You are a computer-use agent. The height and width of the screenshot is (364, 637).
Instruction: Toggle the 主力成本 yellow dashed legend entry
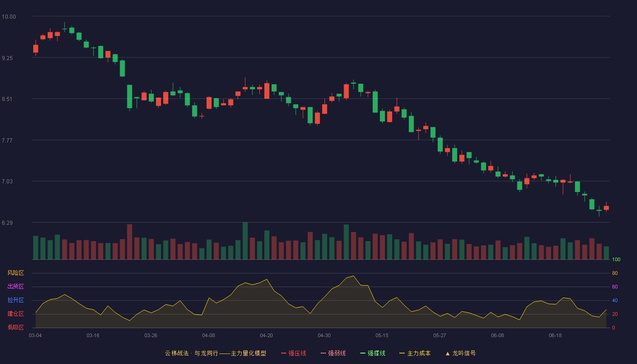[x=415, y=353]
